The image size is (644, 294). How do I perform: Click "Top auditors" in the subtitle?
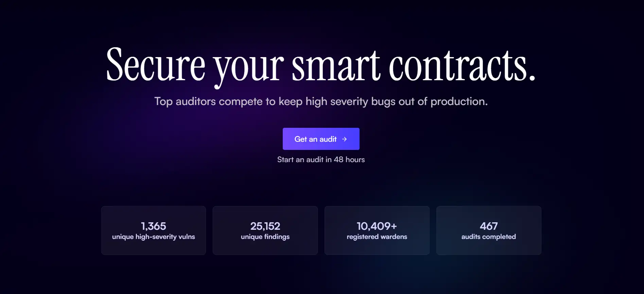pos(185,101)
